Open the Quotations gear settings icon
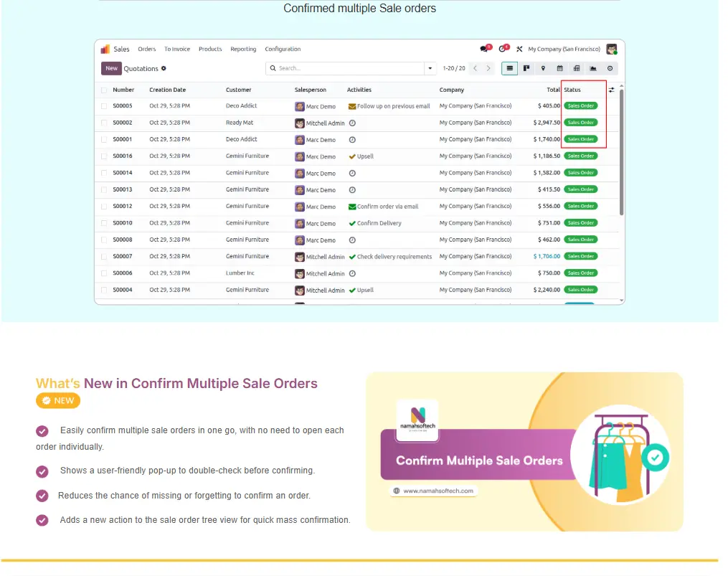Screen dimensions: 728x576 (164, 69)
